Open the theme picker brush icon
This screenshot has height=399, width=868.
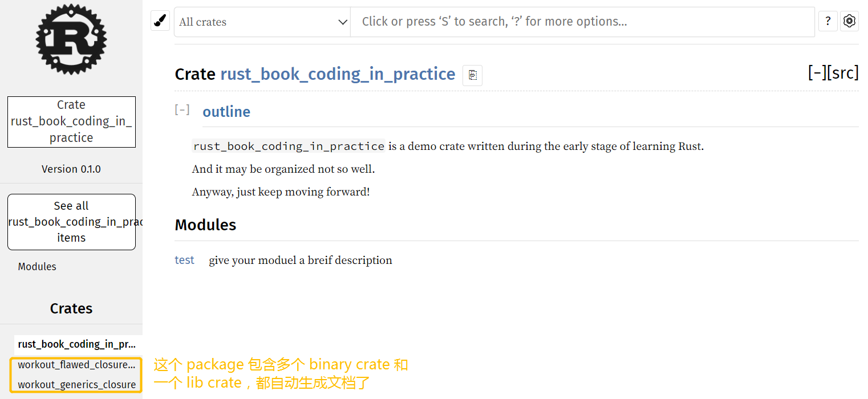[x=160, y=21]
